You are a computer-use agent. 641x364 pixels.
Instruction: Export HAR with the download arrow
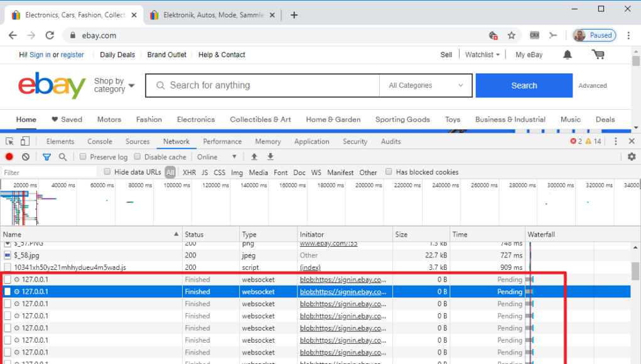pos(270,157)
